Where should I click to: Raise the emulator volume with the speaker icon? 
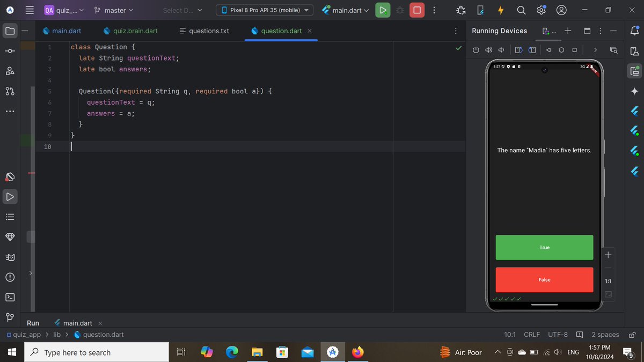point(488,50)
